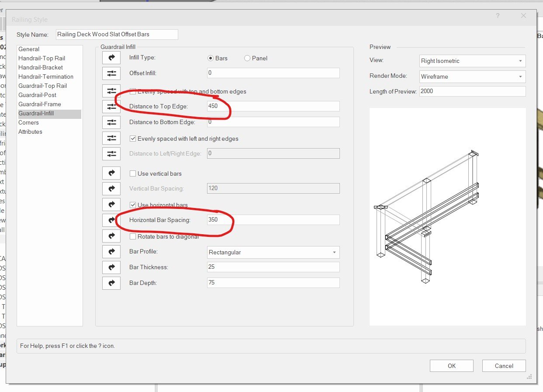Image resolution: width=543 pixels, height=392 pixels.
Task: Click the override arrow icon beside Infill Type
Action: 111,57
